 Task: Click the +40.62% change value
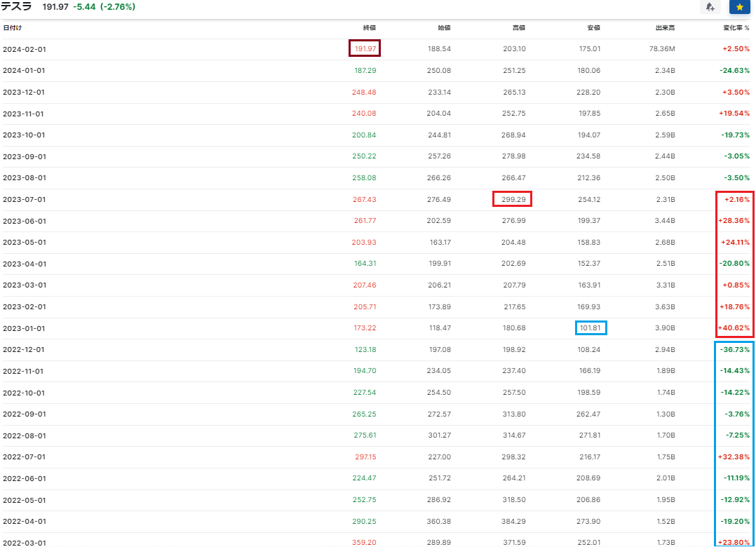coord(734,328)
